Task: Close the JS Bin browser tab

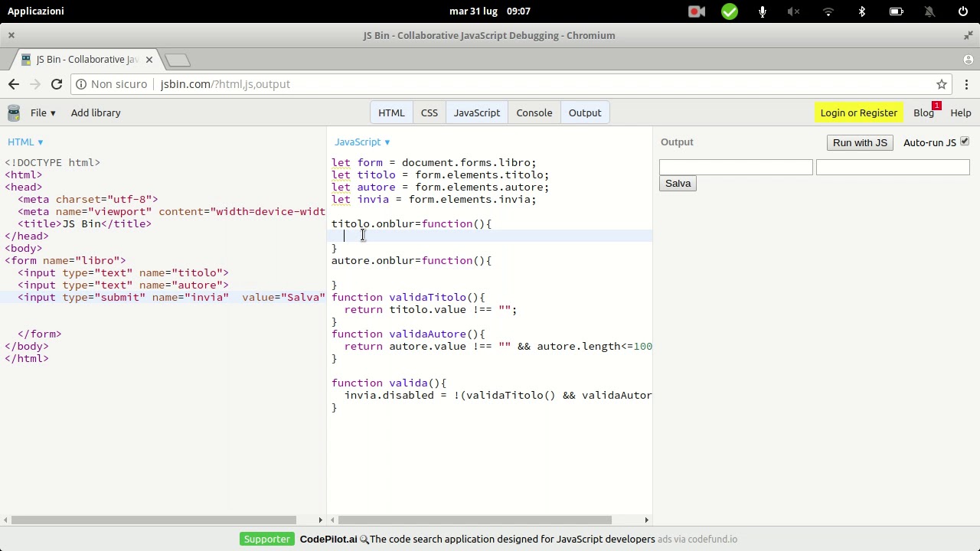Action: coord(149,60)
